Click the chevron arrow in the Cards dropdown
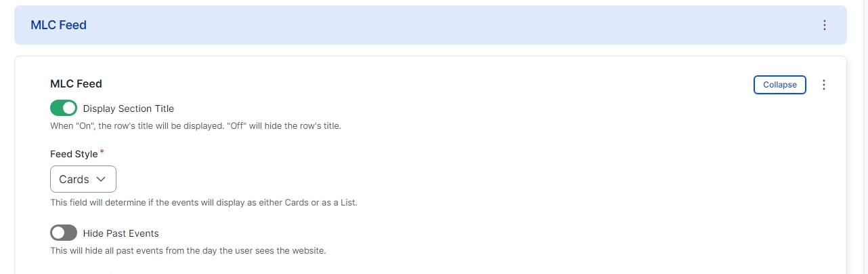 pyautogui.click(x=101, y=180)
